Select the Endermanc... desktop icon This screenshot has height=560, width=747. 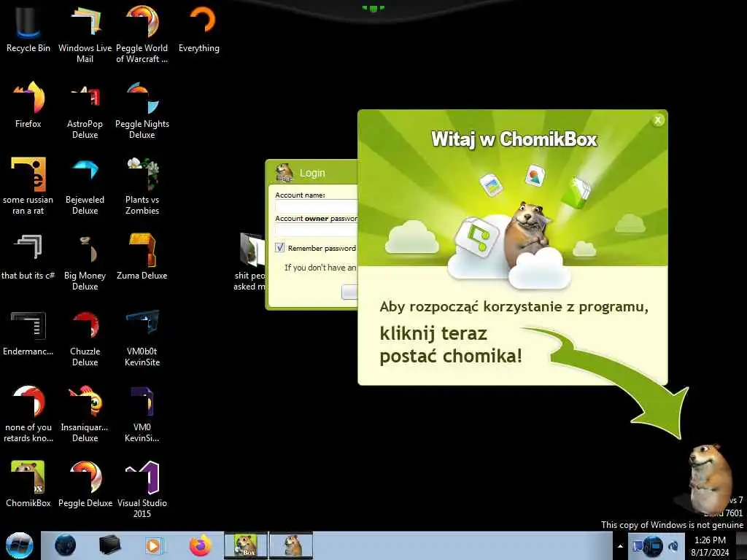click(x=28, y=333)
